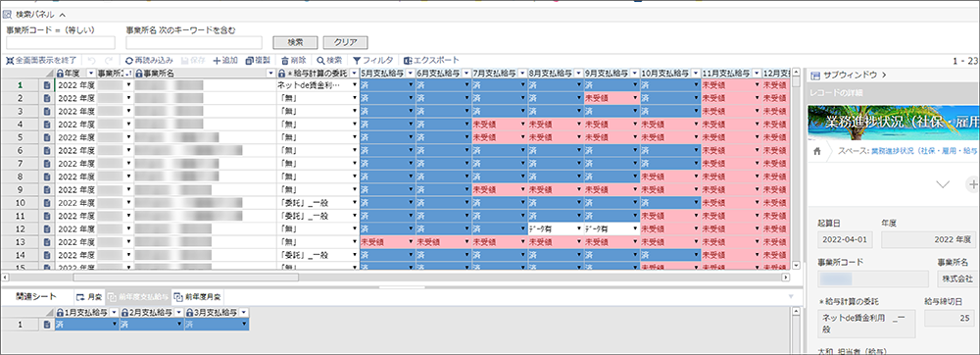Duplicate the record with 複製
The width and height of the screenshot is (980, 355).
coord(258,61)
